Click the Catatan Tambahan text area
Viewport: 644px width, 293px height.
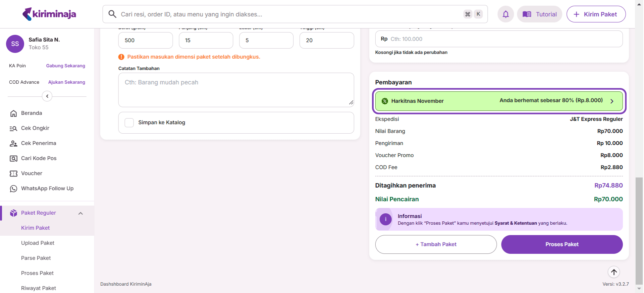coord(236,90)
